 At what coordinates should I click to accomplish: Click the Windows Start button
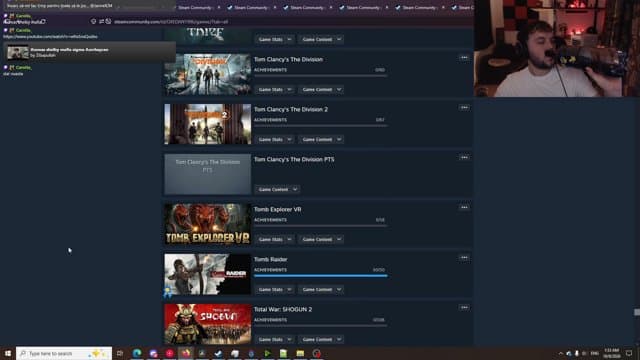(8, 353)
